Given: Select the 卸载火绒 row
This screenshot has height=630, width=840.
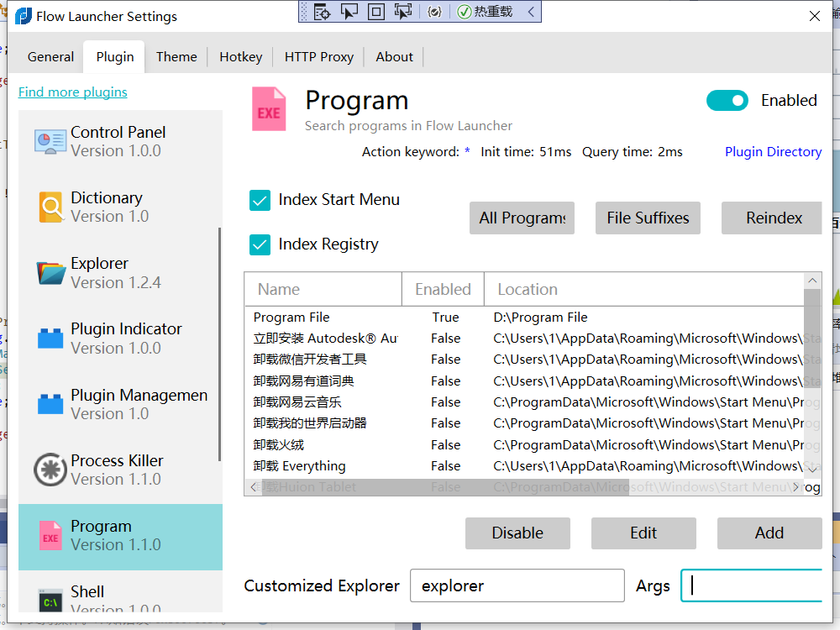Looking at the screenshot, I should [524, 444].
